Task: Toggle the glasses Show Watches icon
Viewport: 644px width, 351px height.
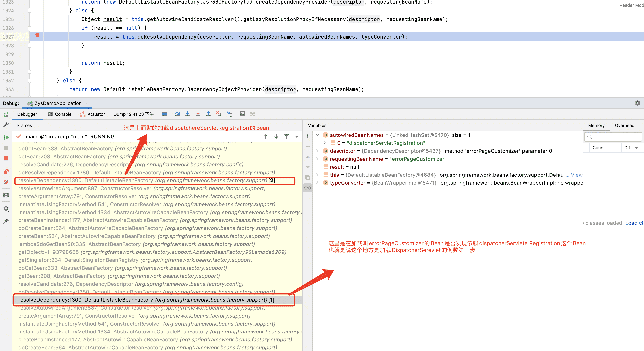Action: click(x=307, y=188)
